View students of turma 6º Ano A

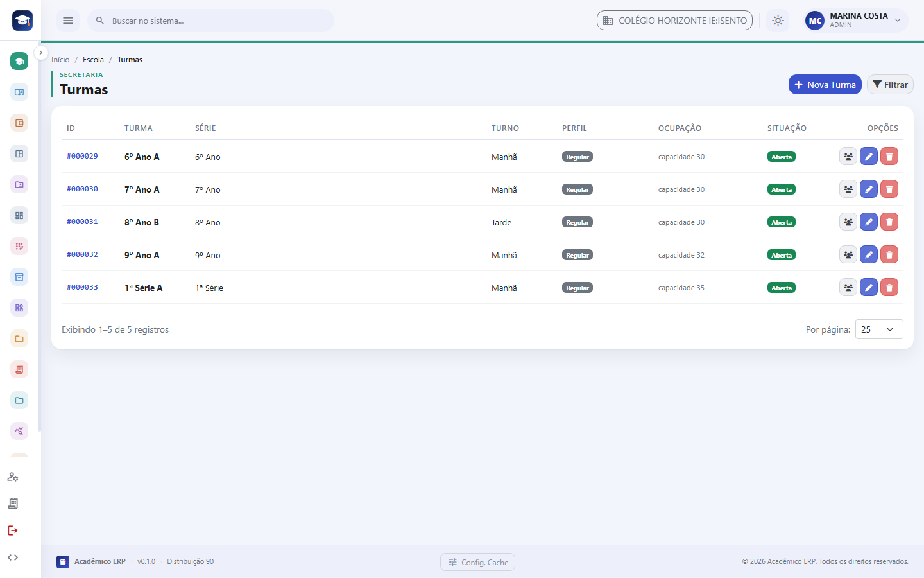(848, 156)
